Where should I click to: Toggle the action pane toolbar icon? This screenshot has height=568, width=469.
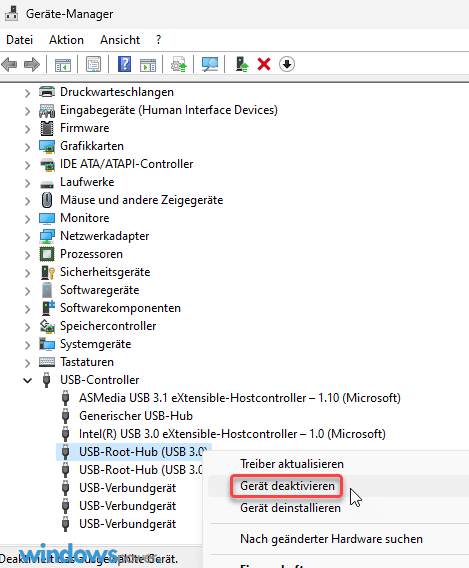coord(148,65)
